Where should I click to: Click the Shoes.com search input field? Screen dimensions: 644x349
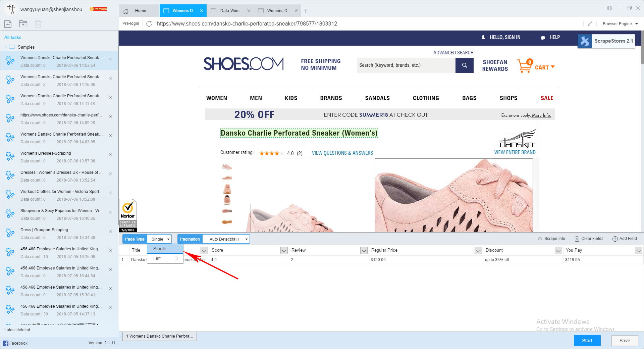pyautogui.click(x=406, y=65)
